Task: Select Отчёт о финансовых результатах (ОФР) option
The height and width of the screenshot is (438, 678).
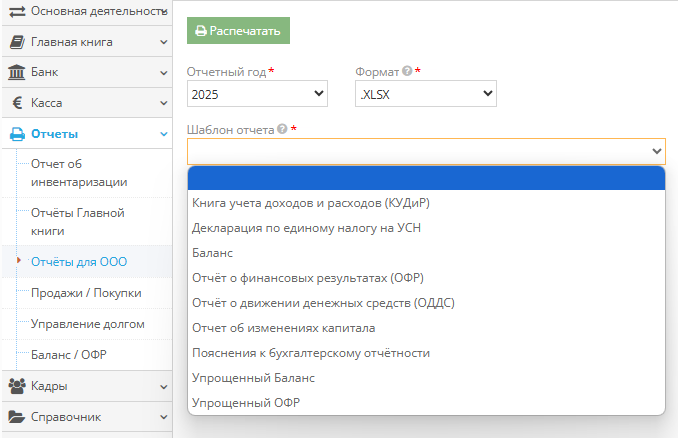Action: click(x=307, y=278)
